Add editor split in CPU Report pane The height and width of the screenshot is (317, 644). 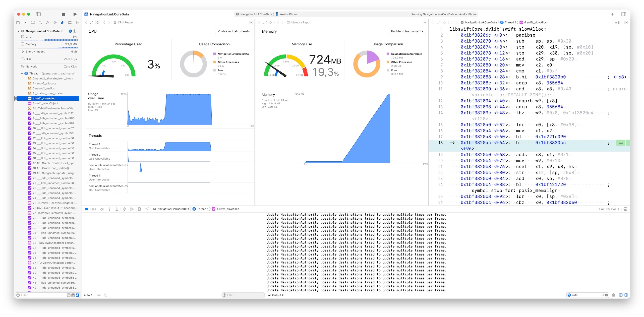(250, 22)
